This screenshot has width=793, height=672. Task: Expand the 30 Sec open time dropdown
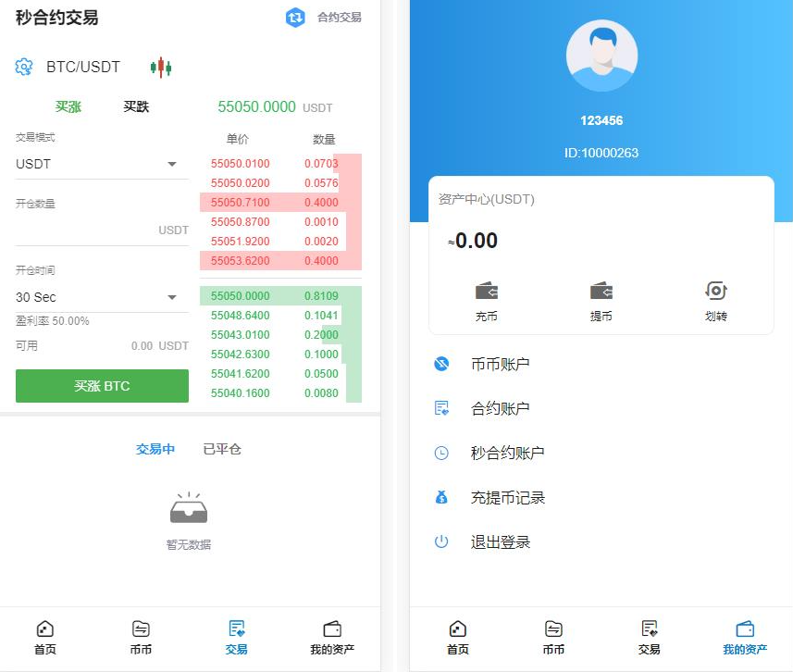pos(102,297)
